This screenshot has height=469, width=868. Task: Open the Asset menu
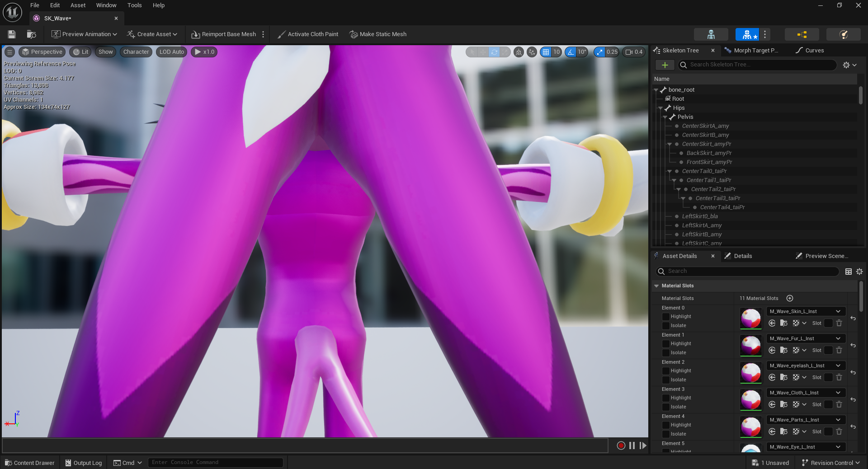[x=78, y=5]
